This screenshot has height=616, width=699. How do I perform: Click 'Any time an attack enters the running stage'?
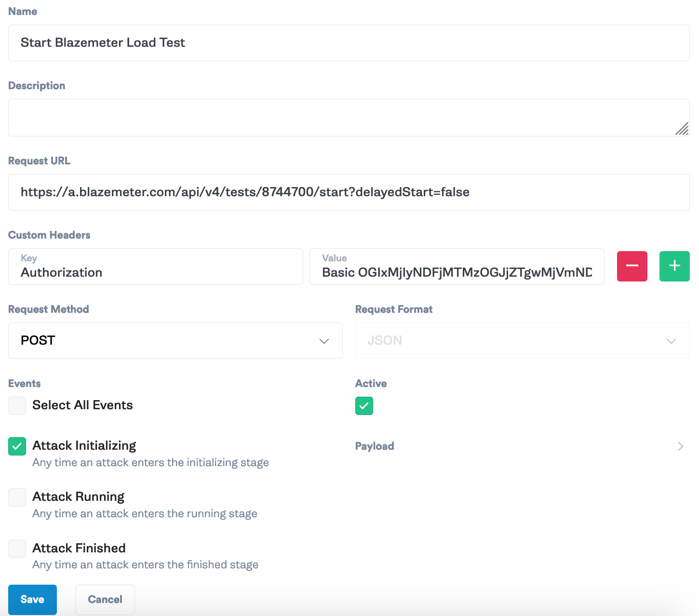145,514
